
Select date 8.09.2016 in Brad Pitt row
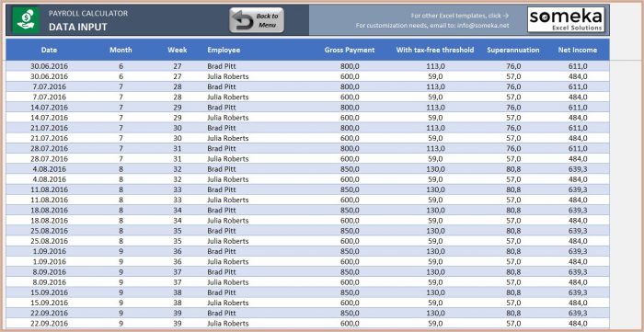[x=50, y=271]
